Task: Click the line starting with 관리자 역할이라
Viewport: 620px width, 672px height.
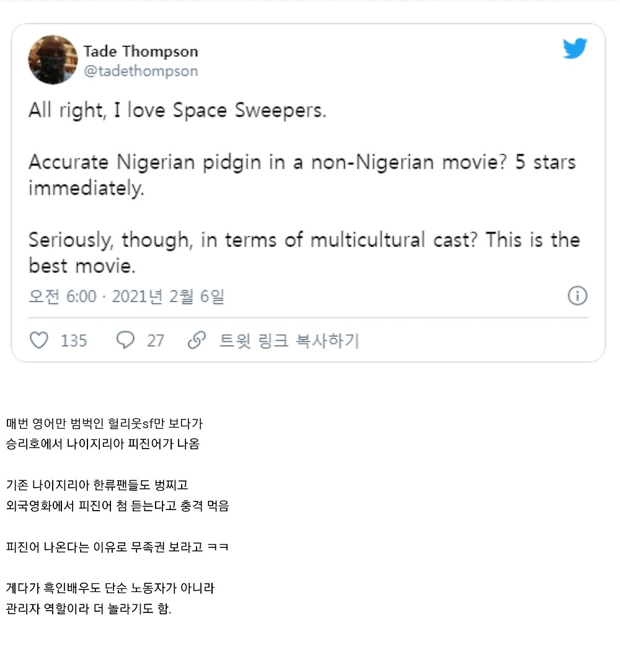Action: pos(89,608)
